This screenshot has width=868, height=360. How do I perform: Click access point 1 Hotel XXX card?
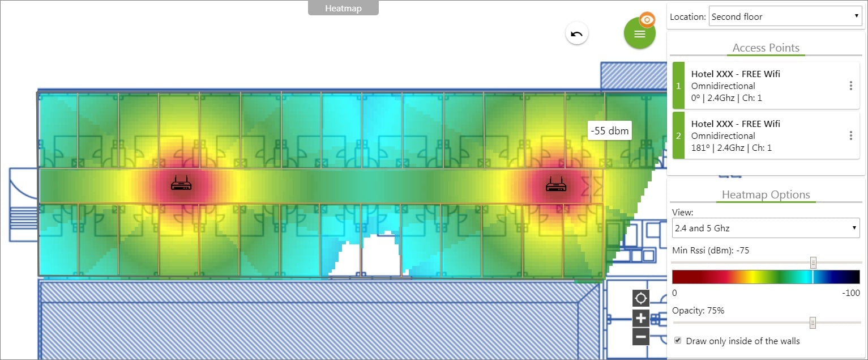pyautogui.click(x=766, y=86)
